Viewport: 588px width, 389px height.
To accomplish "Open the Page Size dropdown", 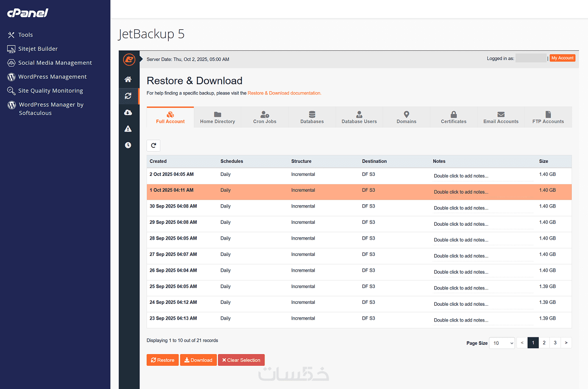I will point(502,343).
